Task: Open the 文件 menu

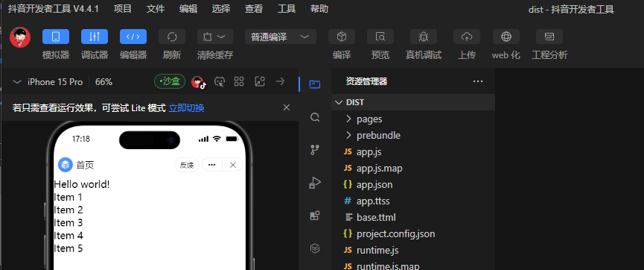Action: point(156,9)
